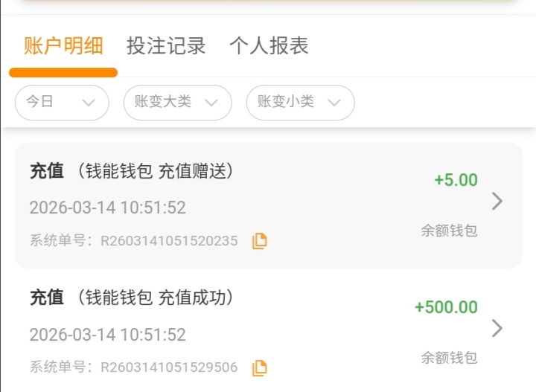
Task: Select system order text R2603141051520235
Action: (169, 241)
